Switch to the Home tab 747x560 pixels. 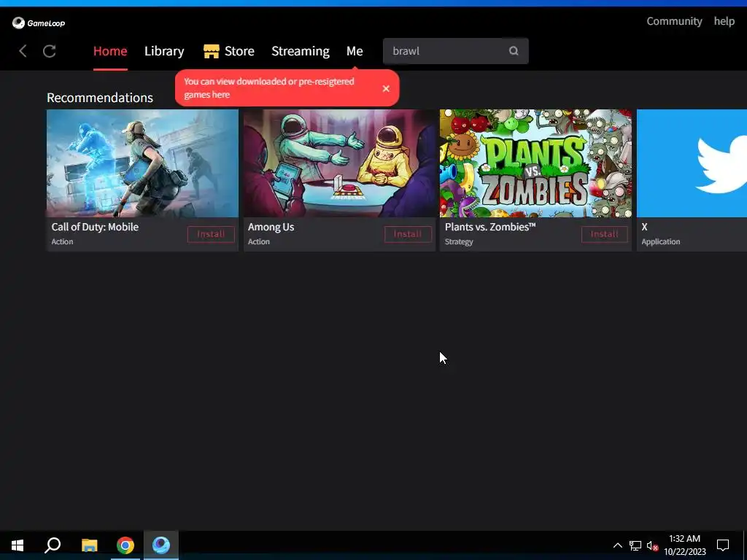110,51
